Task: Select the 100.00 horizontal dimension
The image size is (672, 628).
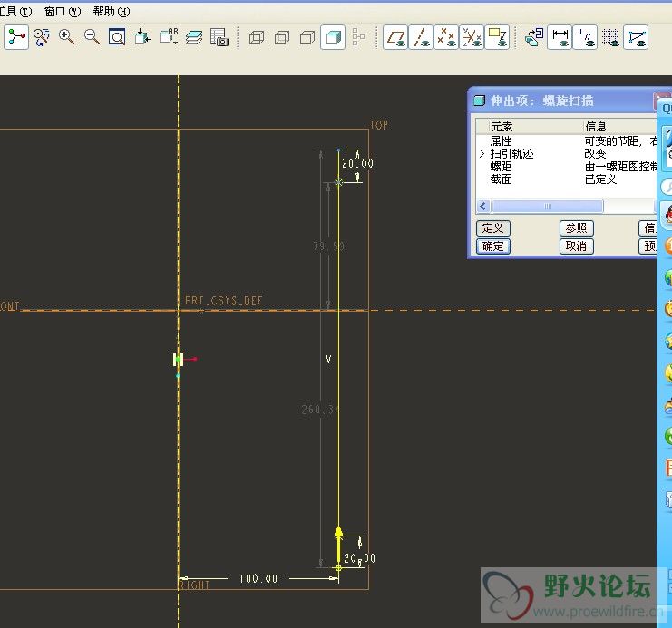Action: tap(258, 579)
